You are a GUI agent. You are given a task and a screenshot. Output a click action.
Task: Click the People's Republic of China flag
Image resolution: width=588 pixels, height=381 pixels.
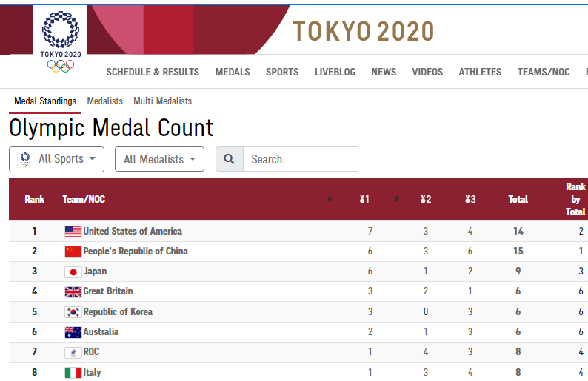point(73,252)
